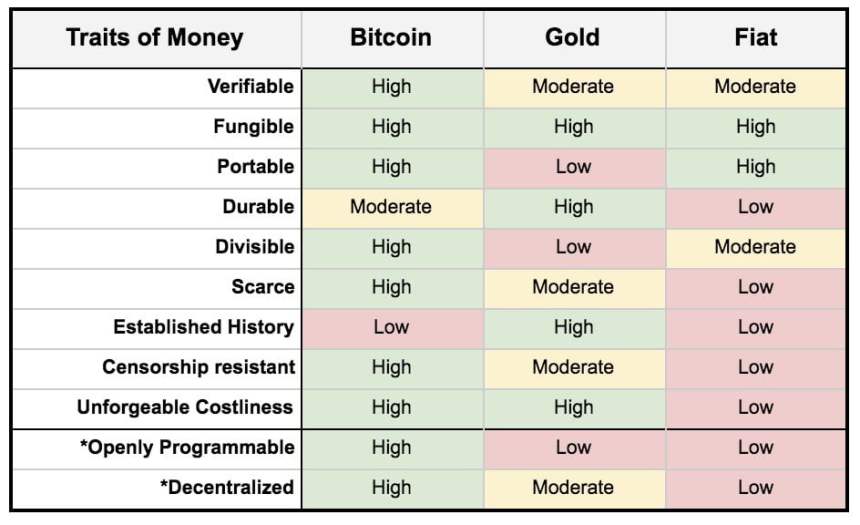Click the *Openly Programmable row label
Screen dimensions: 860x525
(187, 447)
